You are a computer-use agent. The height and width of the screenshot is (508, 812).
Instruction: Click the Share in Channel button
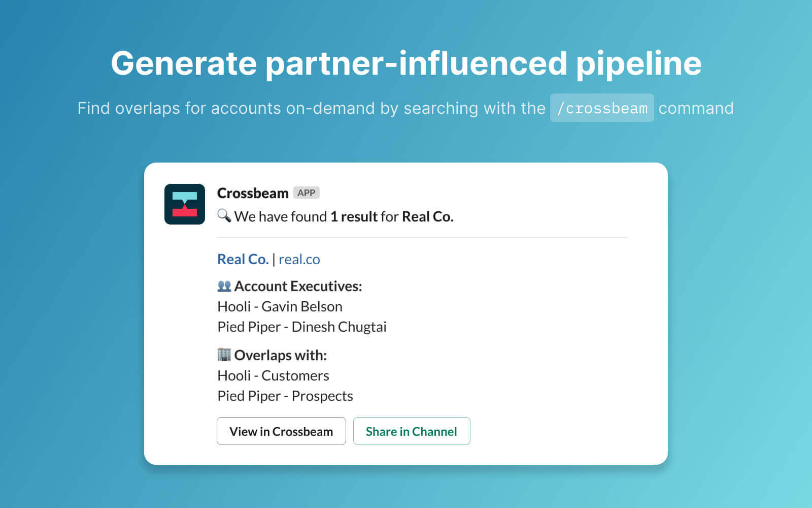[412, 431]
